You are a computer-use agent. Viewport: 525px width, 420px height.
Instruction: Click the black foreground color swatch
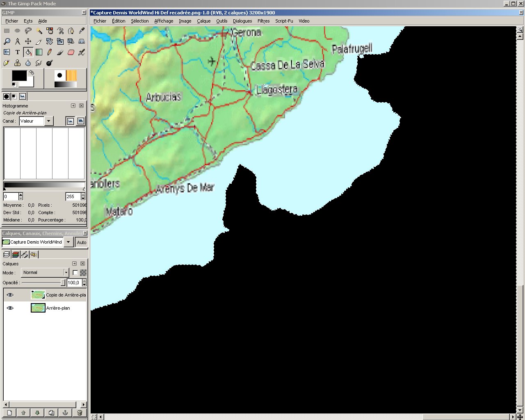[18, 76]
